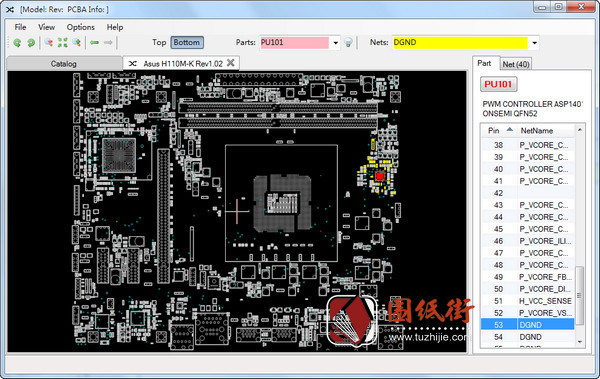Click the fit-to-window green arrows icon
The width and height of the screenshot is (600, 379).
click(x=62, y=42)
